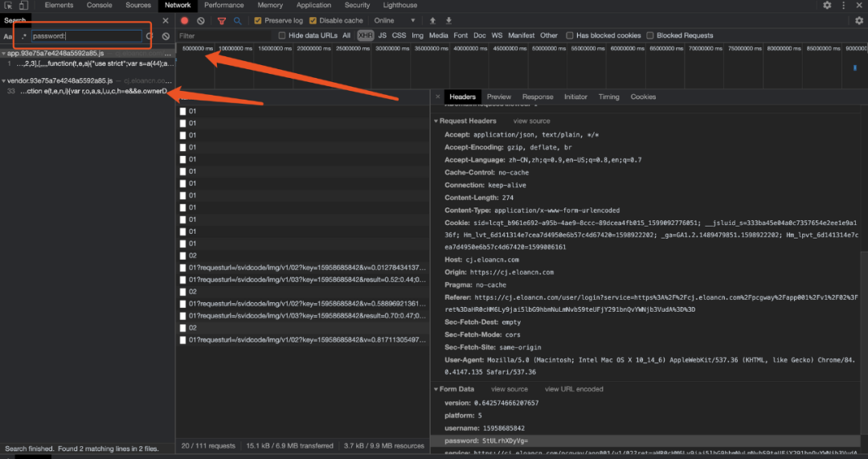Filter requests by Font type
The height and width of the screenshot is (459, 868).
[461, 35]
